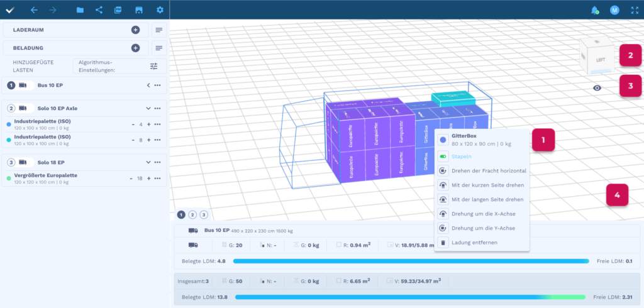Click the Bus 10 EP Belegte LDM progress bar
The width and height of the screenshot is (644, 308).
411,261
